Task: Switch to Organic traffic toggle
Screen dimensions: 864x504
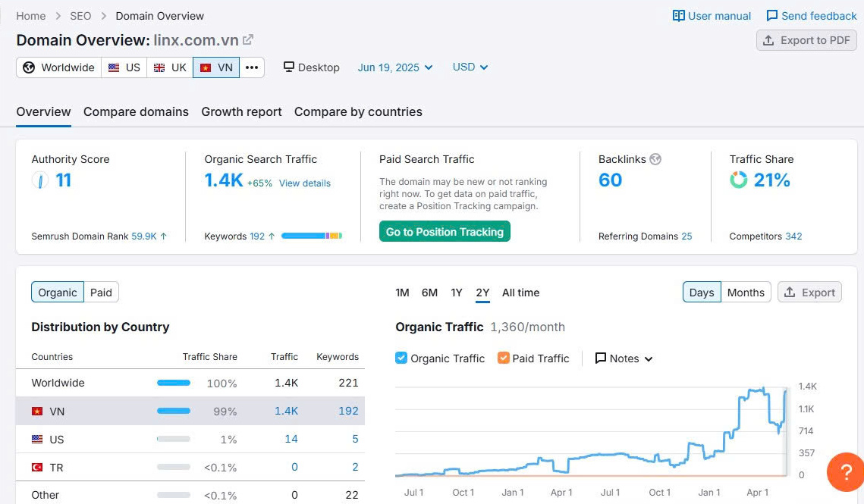Action: coord(58,293)
